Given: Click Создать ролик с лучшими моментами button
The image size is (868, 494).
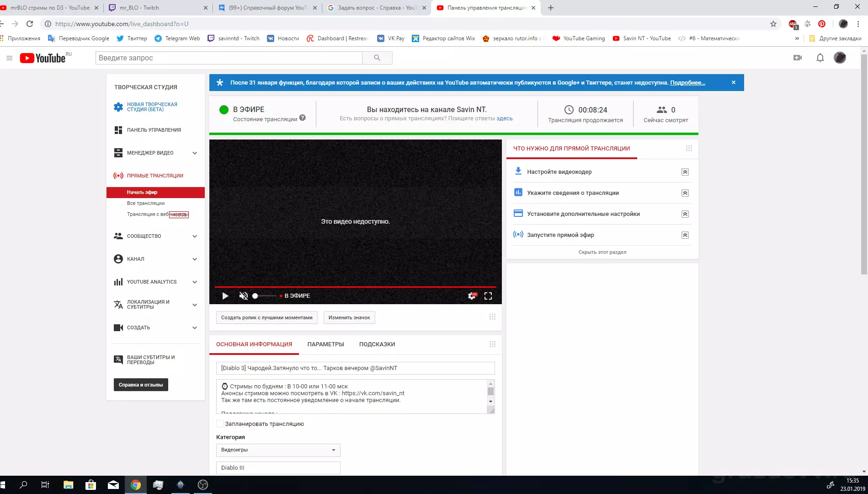Looking at the screenshot, I should point(266,317).
